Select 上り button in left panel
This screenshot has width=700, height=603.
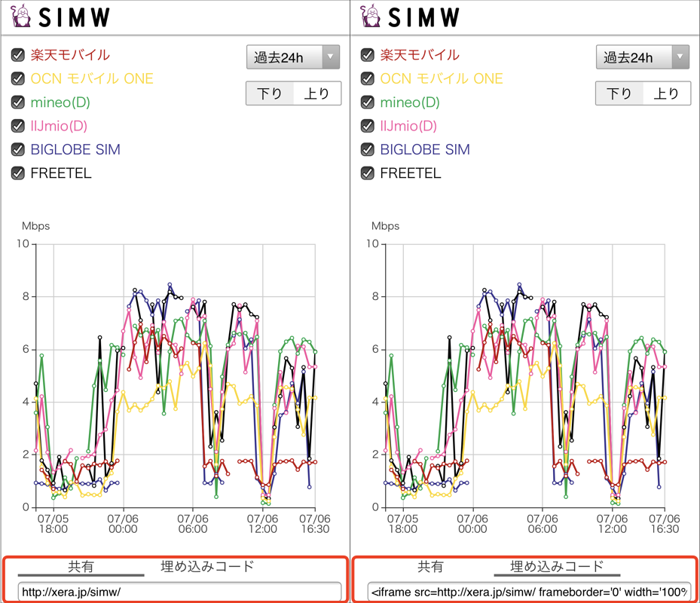click(317, 93)
